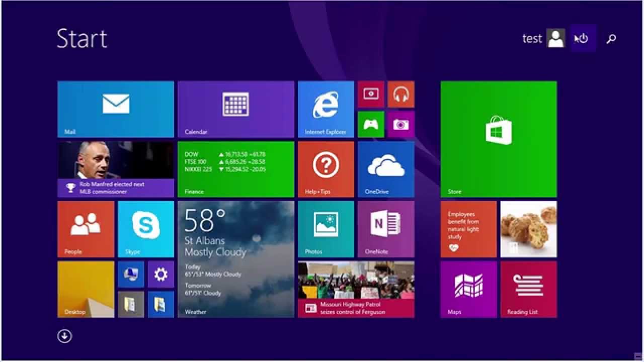Open the Reading List tile

[529, 289]
